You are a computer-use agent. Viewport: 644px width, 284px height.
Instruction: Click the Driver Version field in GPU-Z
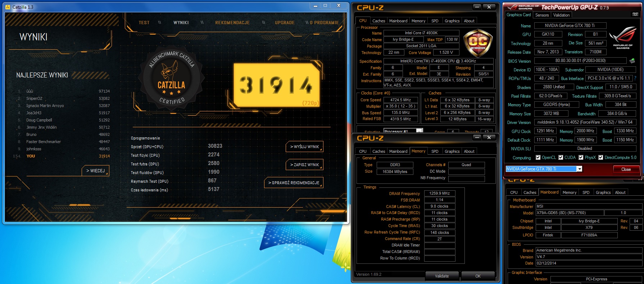(585, 122)
